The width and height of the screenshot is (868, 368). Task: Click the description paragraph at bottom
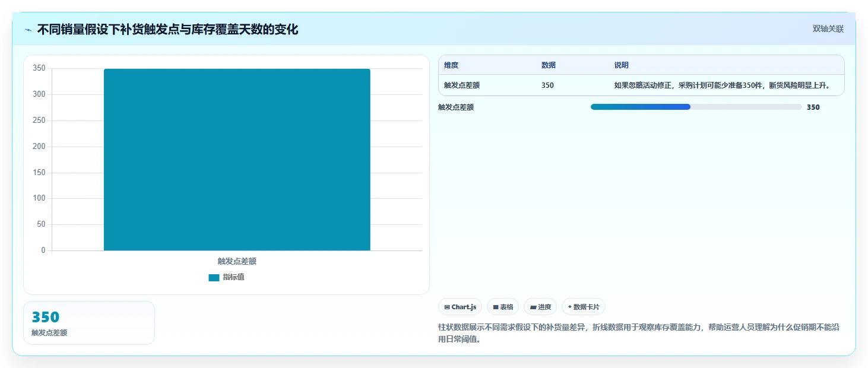(x=639, y=334)
